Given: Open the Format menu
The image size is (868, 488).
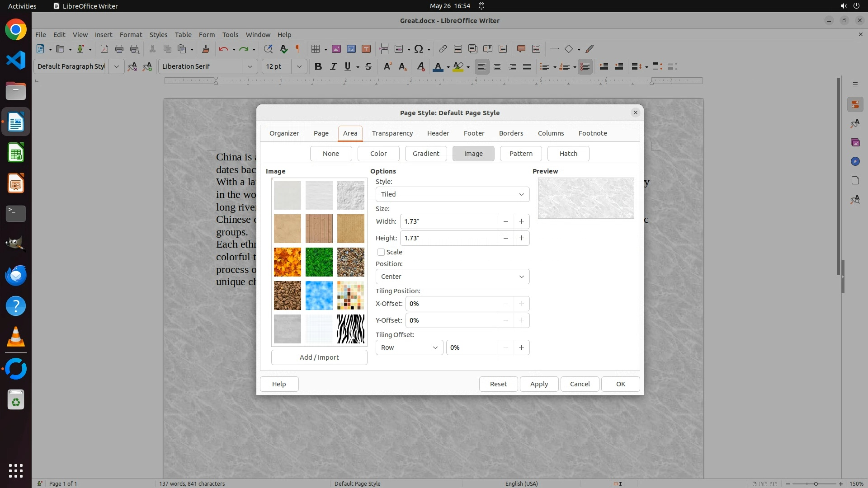Looking at the screenshot, I should click(x=131, y=34).
